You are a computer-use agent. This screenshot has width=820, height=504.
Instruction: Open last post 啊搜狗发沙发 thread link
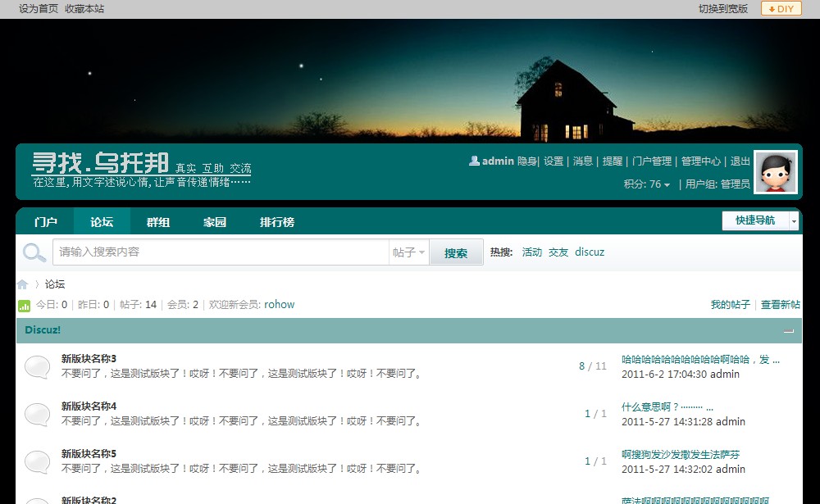[x=681, y=455]
